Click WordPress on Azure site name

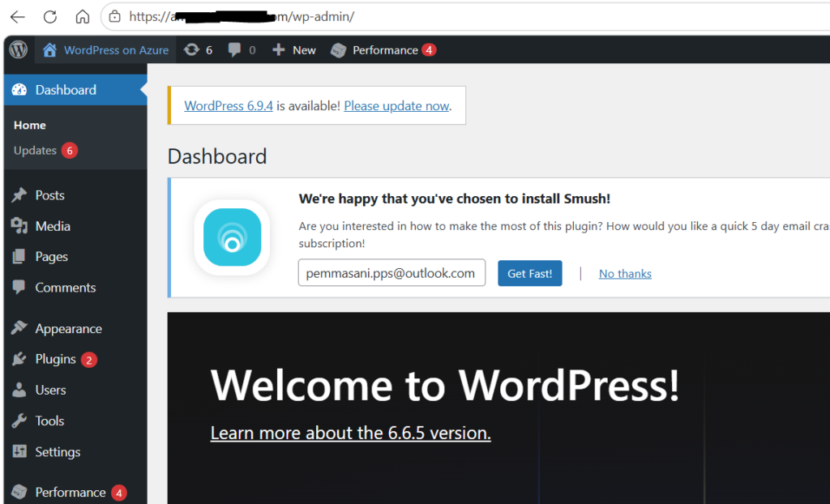pos(117,49)
